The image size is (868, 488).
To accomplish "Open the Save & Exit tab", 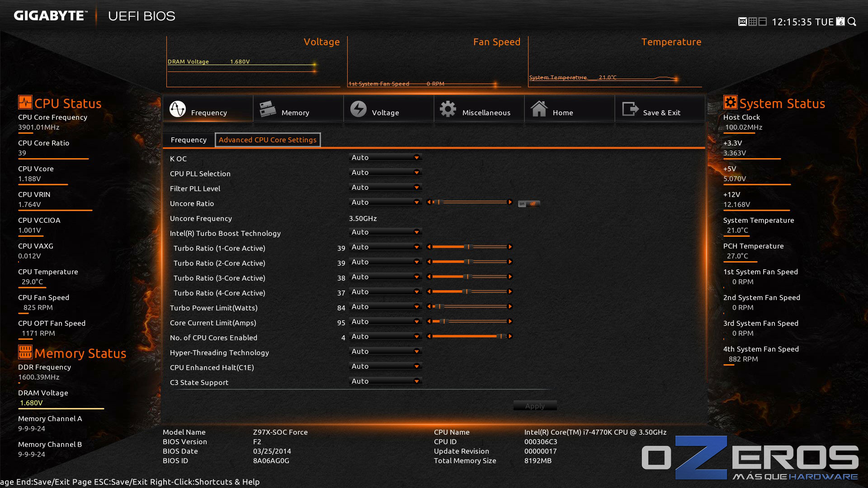I will click(660, 109).
